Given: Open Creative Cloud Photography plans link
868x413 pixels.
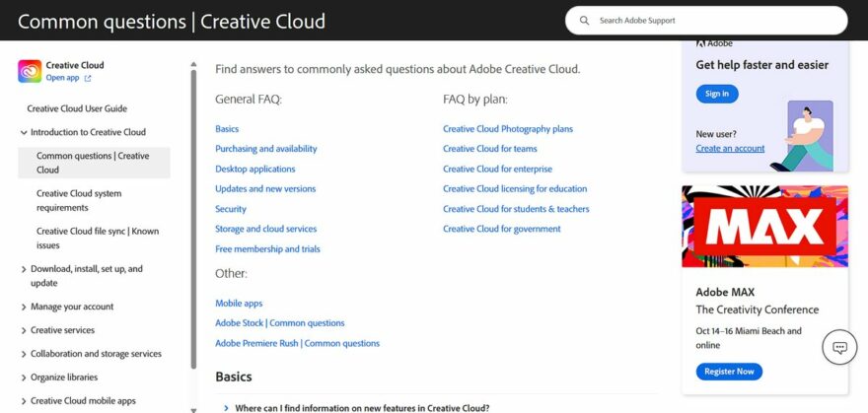Looking at the screenshot, I should pyautogui.click(x=508, y=129).
